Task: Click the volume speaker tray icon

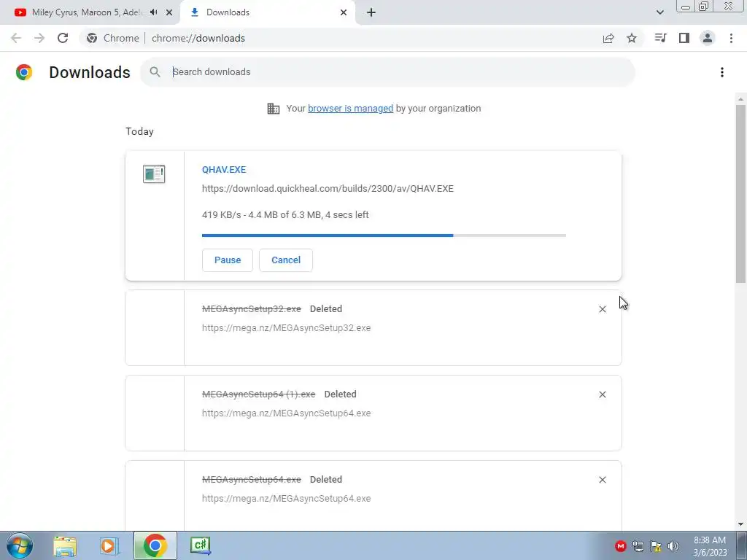Action: coord(673,546)
